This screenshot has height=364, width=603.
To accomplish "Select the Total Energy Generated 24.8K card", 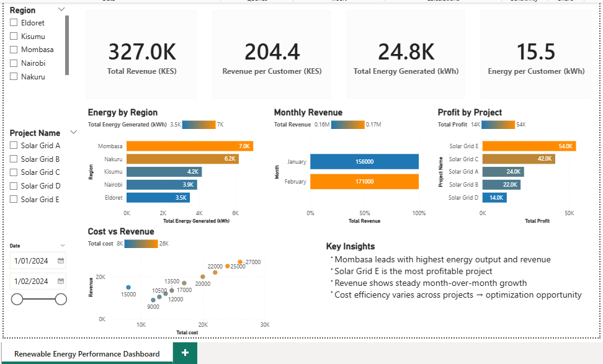I will 406,54.
